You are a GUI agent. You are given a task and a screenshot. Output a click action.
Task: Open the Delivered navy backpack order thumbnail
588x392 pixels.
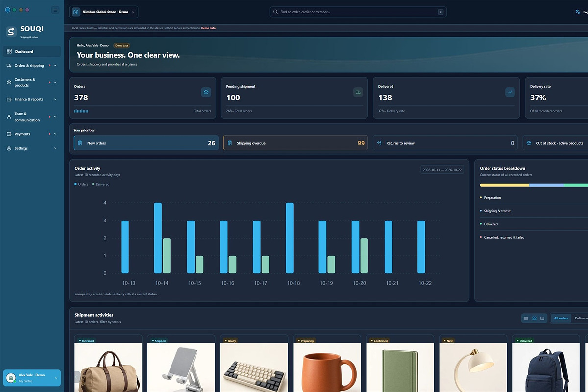pyautogui.click(x=546, y=367)
